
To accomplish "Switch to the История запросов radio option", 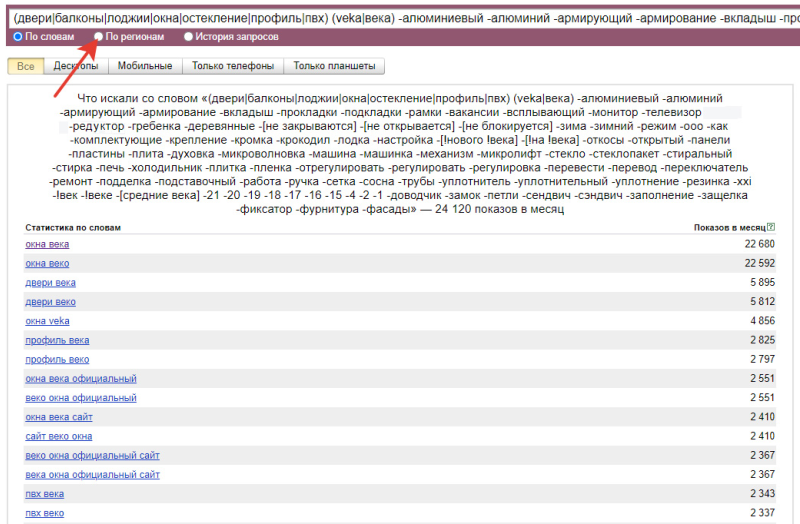I will click(189, 37).
